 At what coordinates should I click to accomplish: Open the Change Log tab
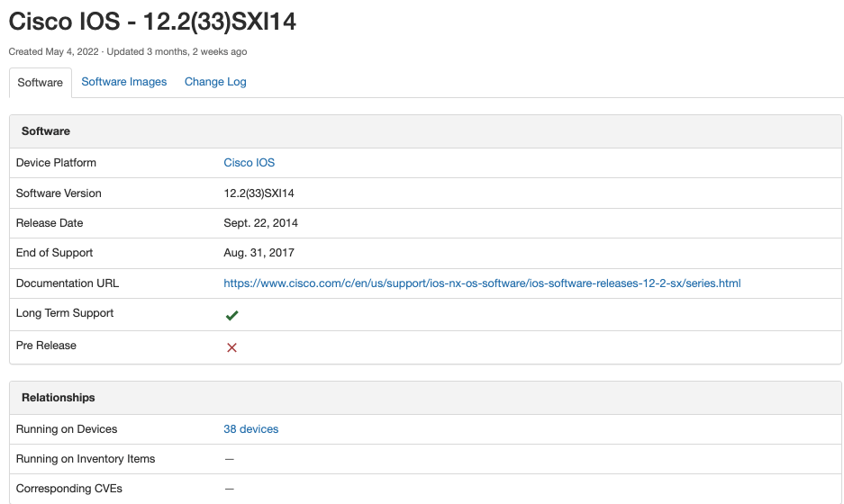pyautogui.click(x=215, y=82)
